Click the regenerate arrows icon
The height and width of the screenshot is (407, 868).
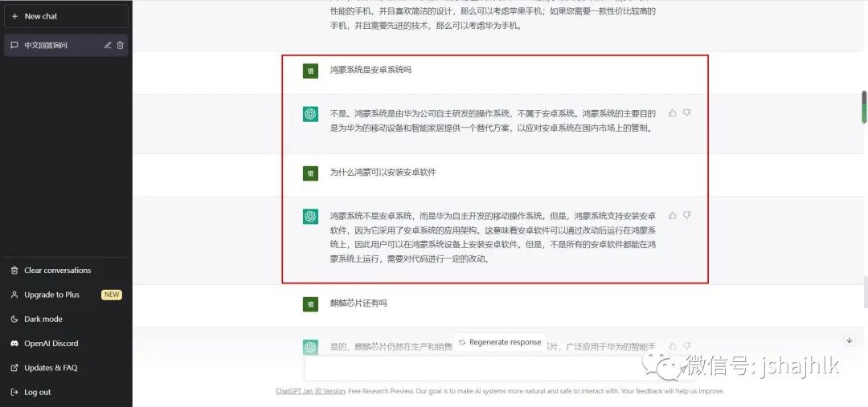461,342
